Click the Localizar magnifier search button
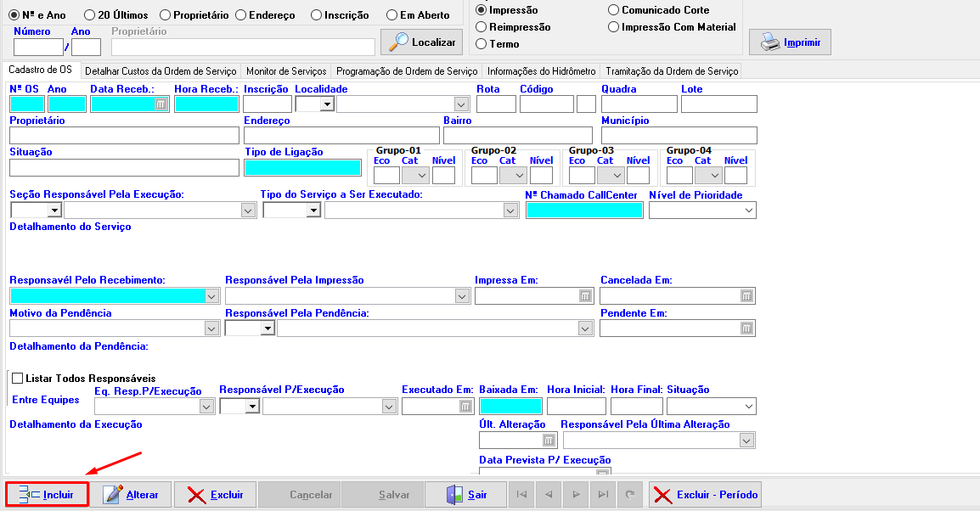The image size is (980, 511). click(x=420, y=42)
